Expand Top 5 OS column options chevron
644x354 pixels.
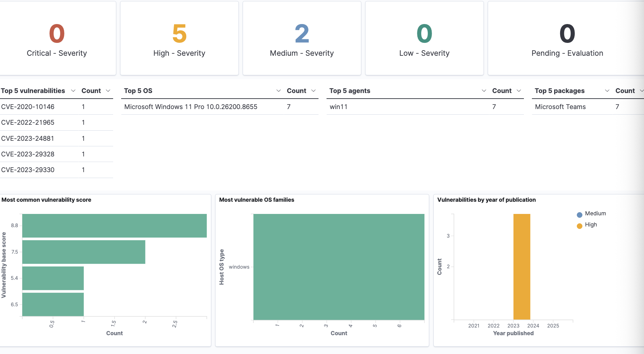pos(278,91)
